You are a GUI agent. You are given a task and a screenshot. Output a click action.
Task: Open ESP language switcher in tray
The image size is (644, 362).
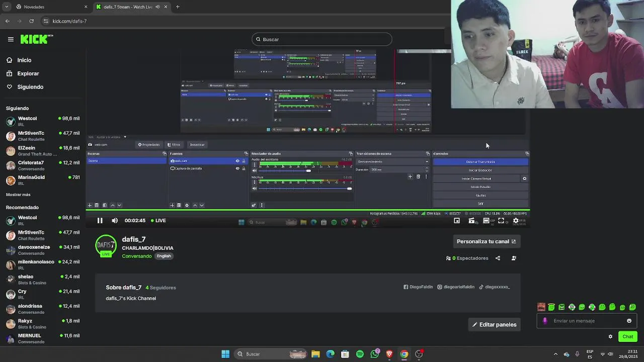590,354
